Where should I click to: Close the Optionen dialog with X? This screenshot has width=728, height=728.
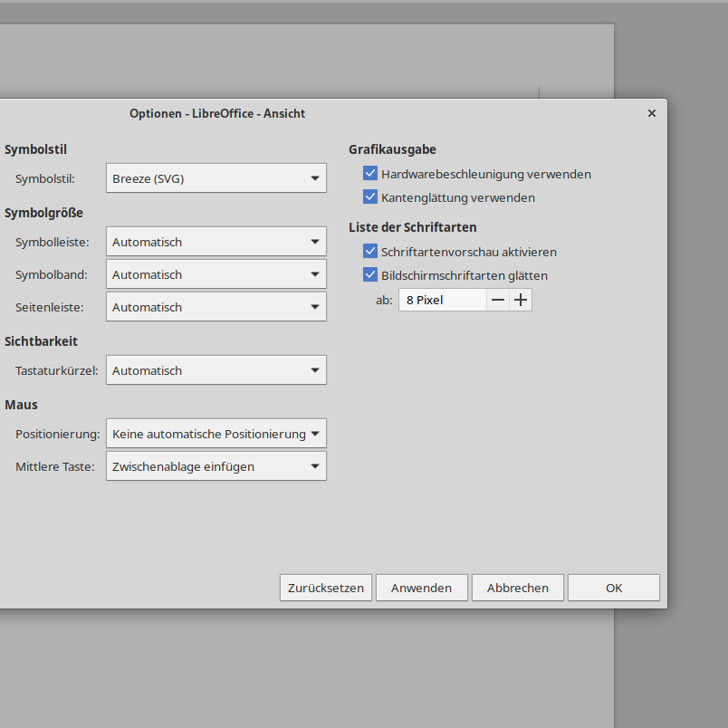(652, 113)
